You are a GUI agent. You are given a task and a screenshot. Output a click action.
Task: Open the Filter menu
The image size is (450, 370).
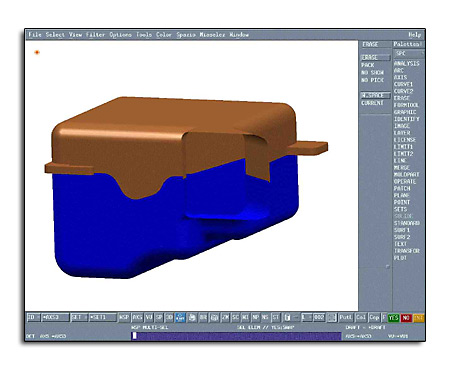95,35
